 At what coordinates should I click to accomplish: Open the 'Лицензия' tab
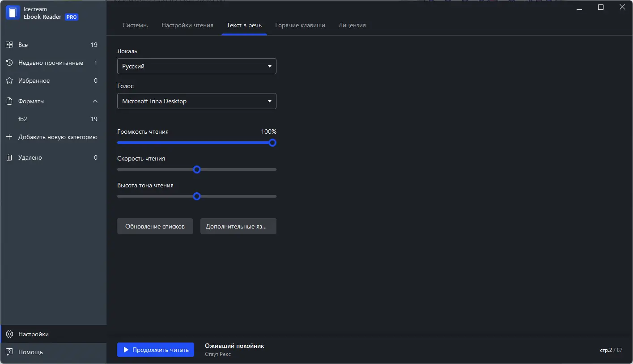352,25
